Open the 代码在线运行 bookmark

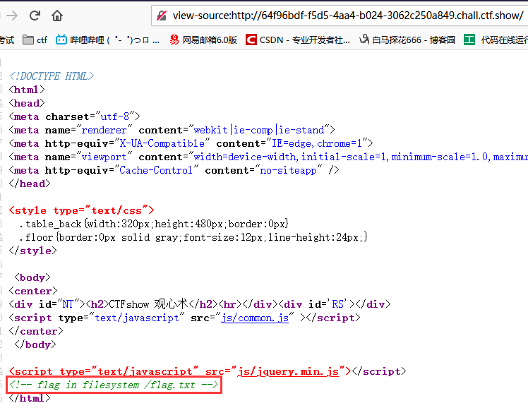click(x=496, y=40)
